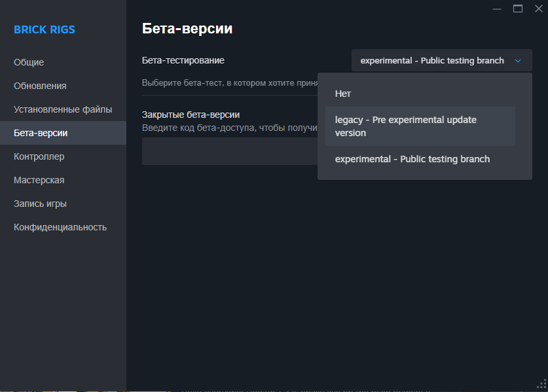
Task: Click the BRICK RIGS title
Action: click(x=45, y=29)
